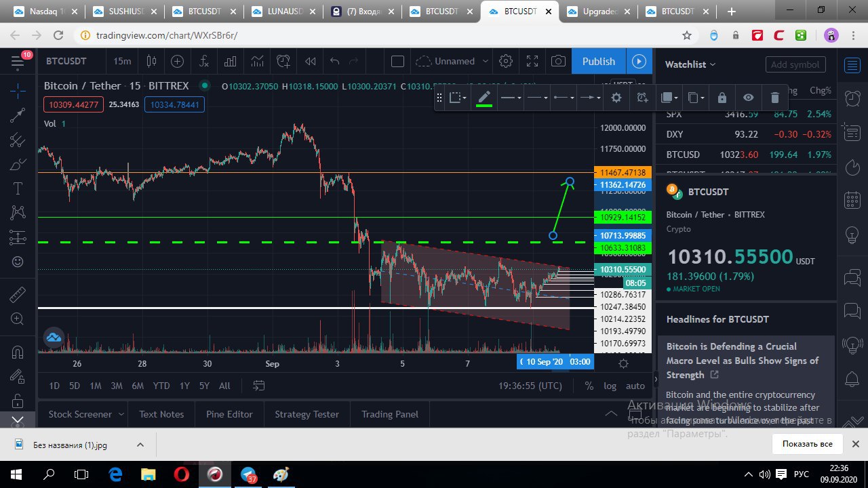Select the layout square icon
The height and width of the screenshot is (488, 868).
click(x=398, y=62)
